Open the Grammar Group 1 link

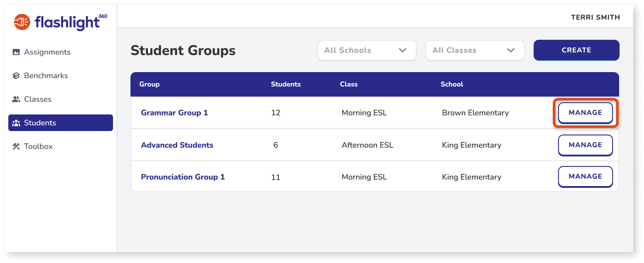coord(174,112)
